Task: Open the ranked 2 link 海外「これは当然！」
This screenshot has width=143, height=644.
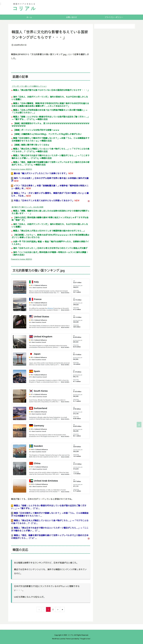Action: [x=50, y=180]
